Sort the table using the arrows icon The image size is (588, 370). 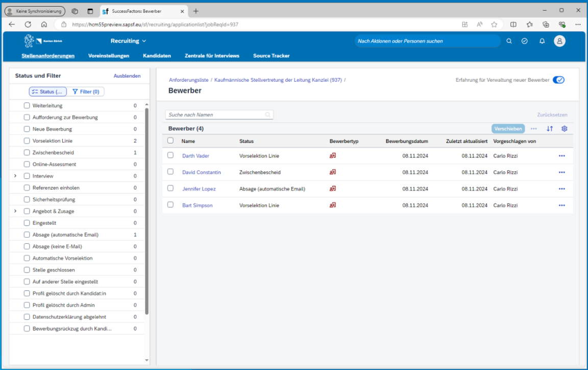coord(550,129)
